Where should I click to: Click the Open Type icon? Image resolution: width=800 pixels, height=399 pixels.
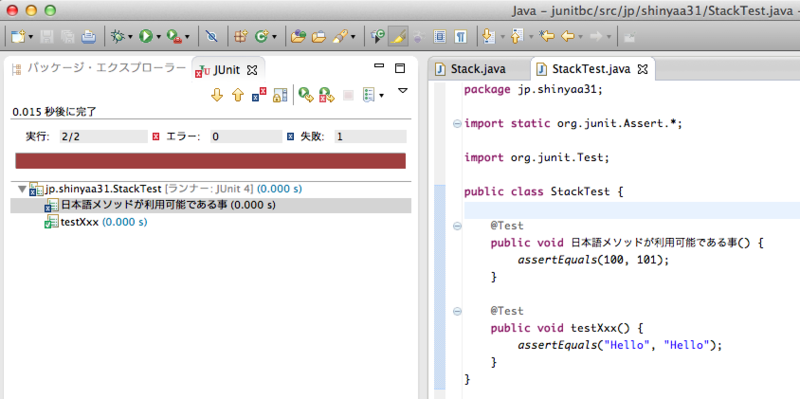(x=298, y=36)
